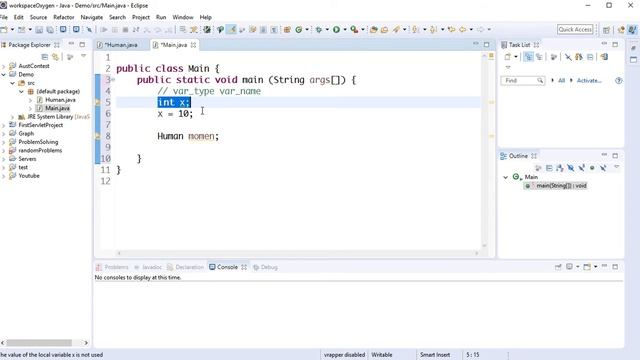The height and width of the screenshot is (360, 640).
Task: Select the Java perspective icon at far right
Action: click(632, 29)
